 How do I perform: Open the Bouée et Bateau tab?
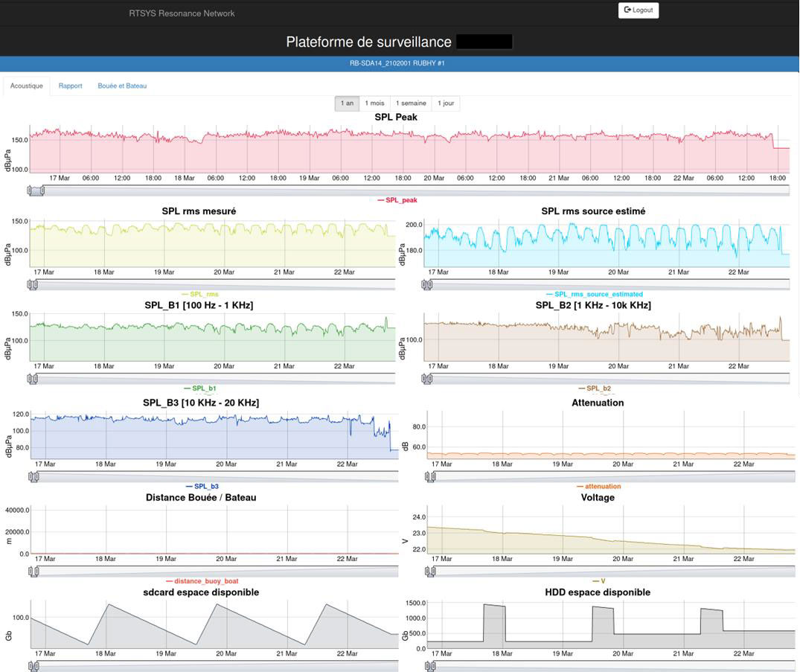click(x=122, y=86)
